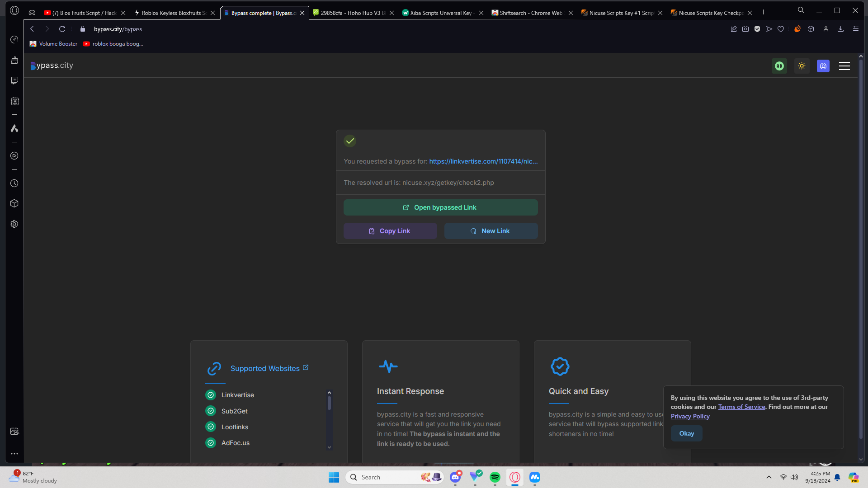Go back to previous page

32,29
